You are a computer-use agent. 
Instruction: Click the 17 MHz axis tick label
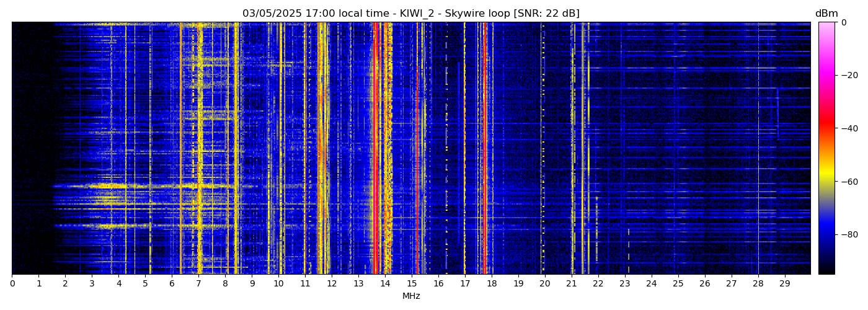tap(465, 284)
